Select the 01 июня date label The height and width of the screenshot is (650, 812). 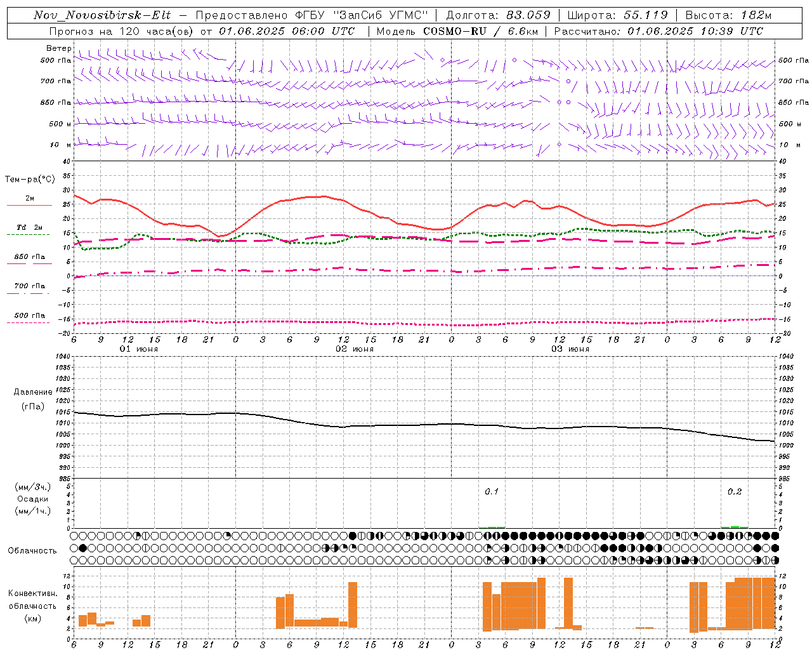coord(139,349)
